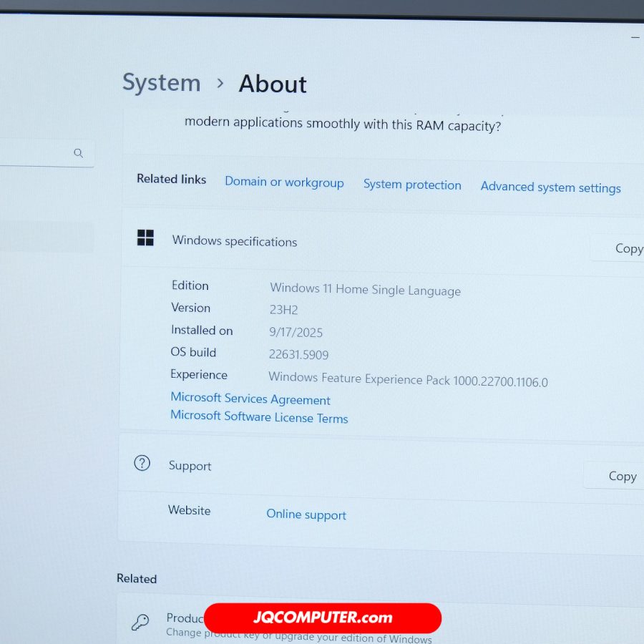Select the OS build value 22631.5909

(298, 354)
